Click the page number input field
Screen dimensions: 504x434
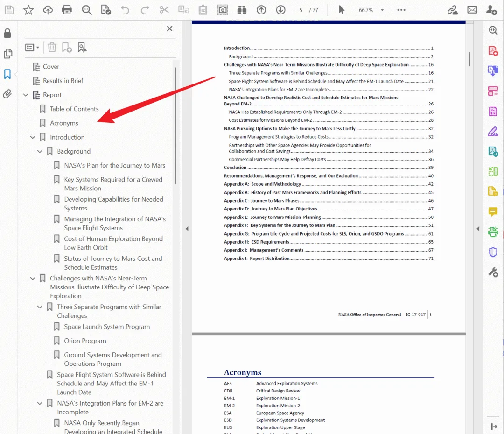coord(301,10)
